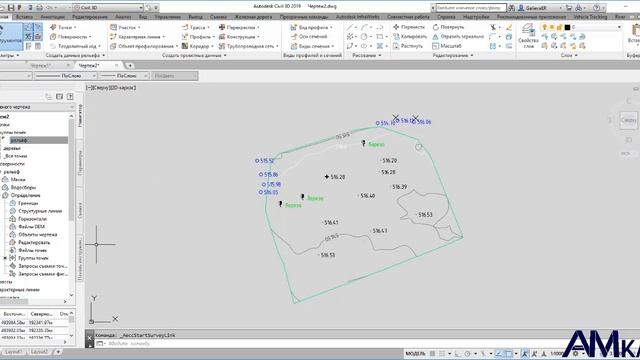Viewport: 640px width, 360px height.
Task: Click the Оси сечений (Sample lines) tool
Action: point(309,37)
